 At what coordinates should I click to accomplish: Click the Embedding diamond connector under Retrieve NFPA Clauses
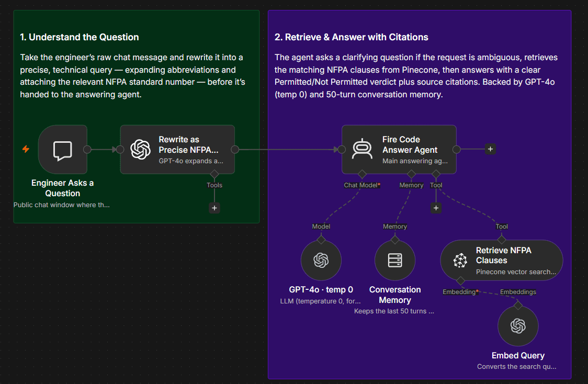[460, 280]
